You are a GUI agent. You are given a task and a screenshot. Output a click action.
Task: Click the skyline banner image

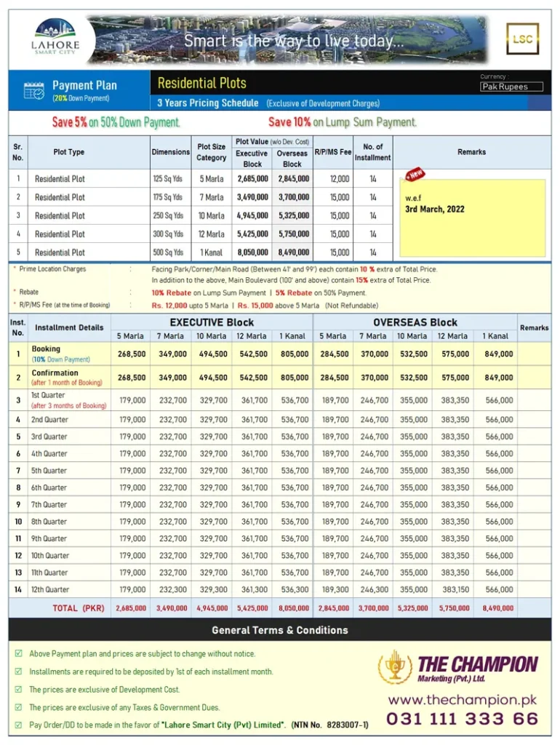pyautogui.click(x=291, y=39)
